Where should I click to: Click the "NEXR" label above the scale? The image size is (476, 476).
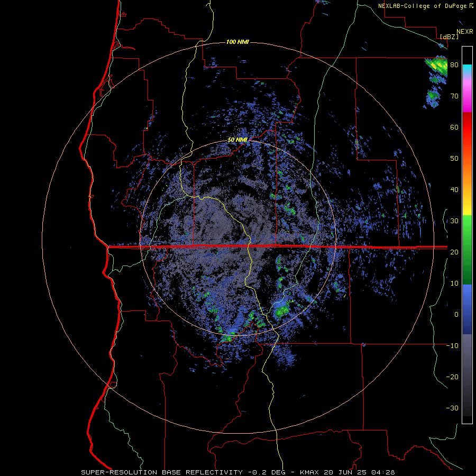pos(464,32)
